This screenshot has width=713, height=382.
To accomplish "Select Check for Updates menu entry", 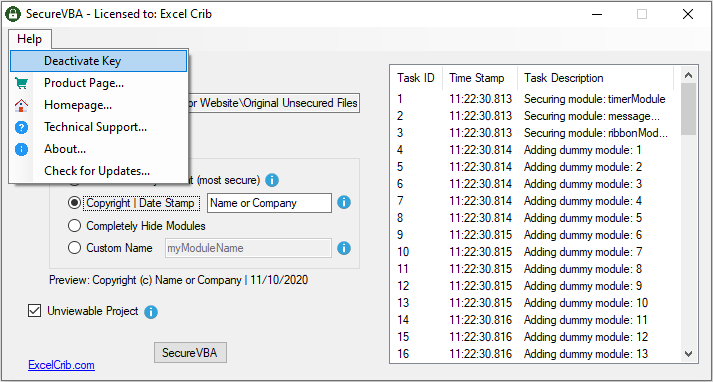I will pos(98,171).
